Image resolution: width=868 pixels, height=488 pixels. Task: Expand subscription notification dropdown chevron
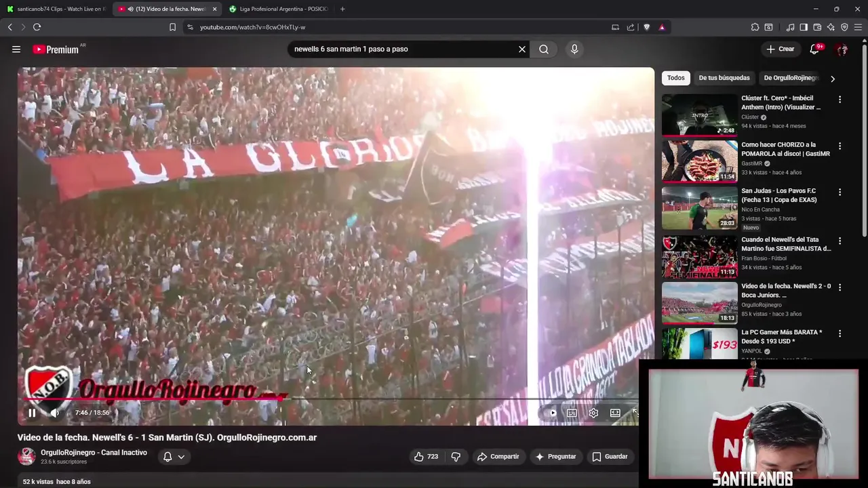click(181, 457)
